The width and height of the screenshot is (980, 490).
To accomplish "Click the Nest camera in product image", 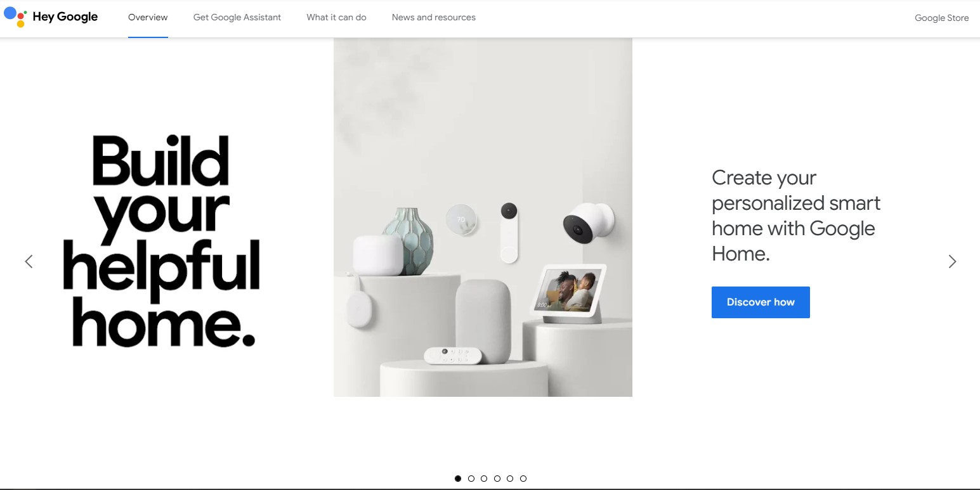I will 589,222.
